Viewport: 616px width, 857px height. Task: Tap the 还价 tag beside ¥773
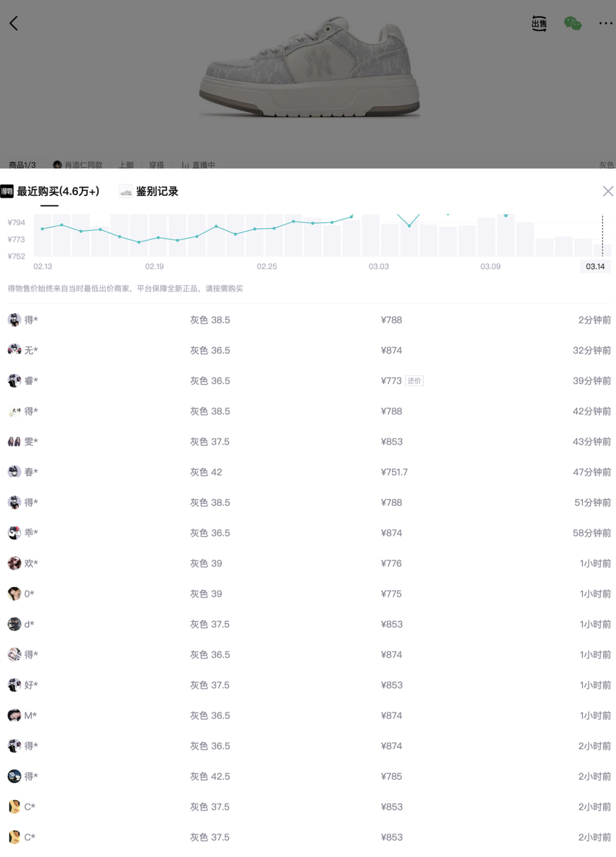tap(414, 381)
